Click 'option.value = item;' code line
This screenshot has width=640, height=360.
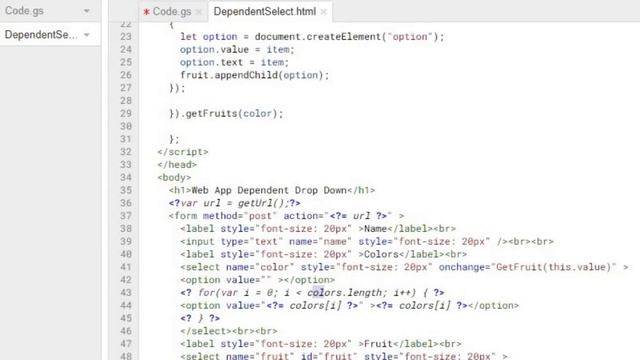[x=237, y=50]
